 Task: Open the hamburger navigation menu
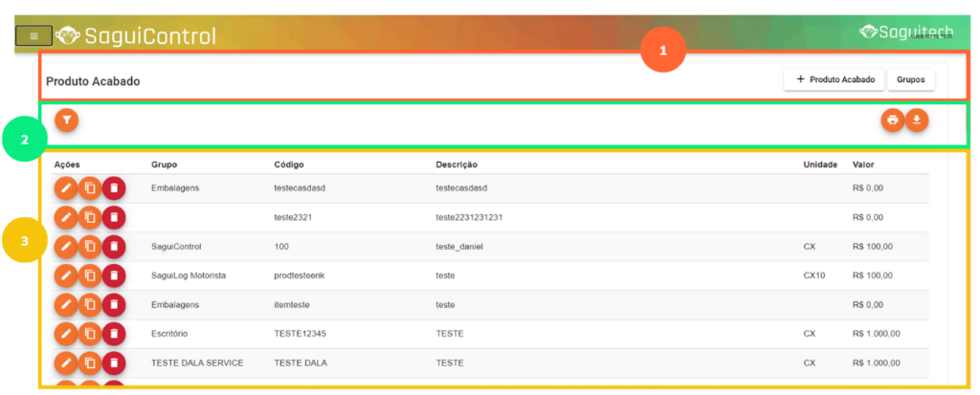pyautogui.click(x=33, y=36)
